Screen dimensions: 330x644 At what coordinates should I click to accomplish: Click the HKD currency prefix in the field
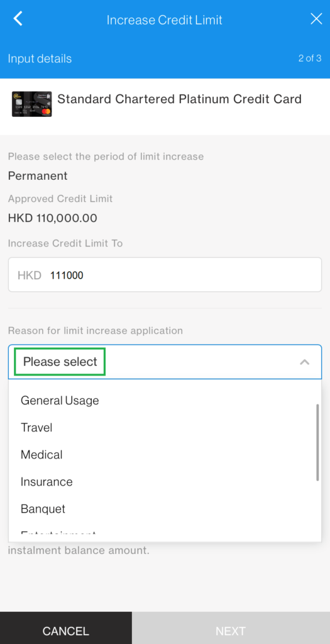[x=30, y=275]
